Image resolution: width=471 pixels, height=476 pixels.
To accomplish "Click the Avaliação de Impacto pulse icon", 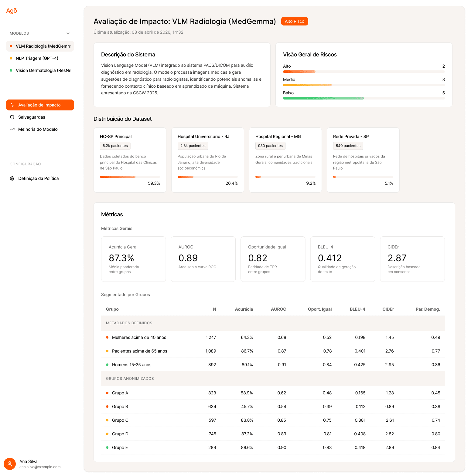I will 12,105.
